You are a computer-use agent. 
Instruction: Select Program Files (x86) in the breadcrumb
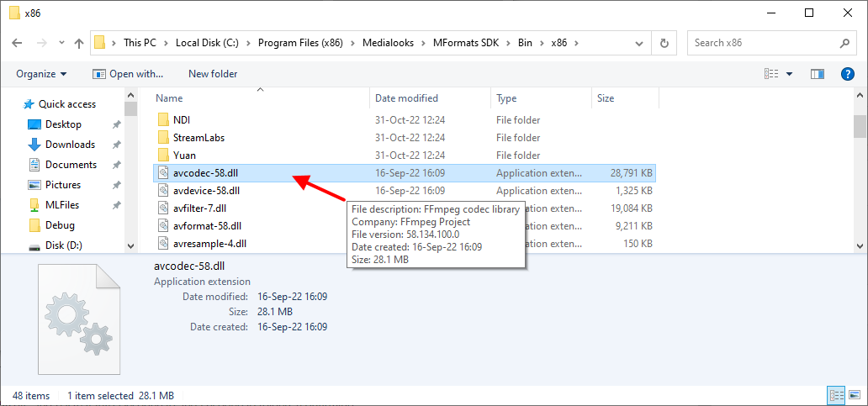[300, 43]
